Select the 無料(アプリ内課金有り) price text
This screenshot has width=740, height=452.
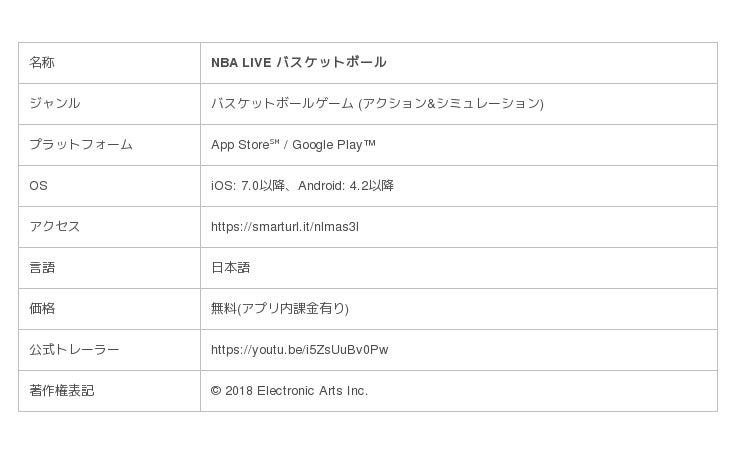(x=279, y=309)
